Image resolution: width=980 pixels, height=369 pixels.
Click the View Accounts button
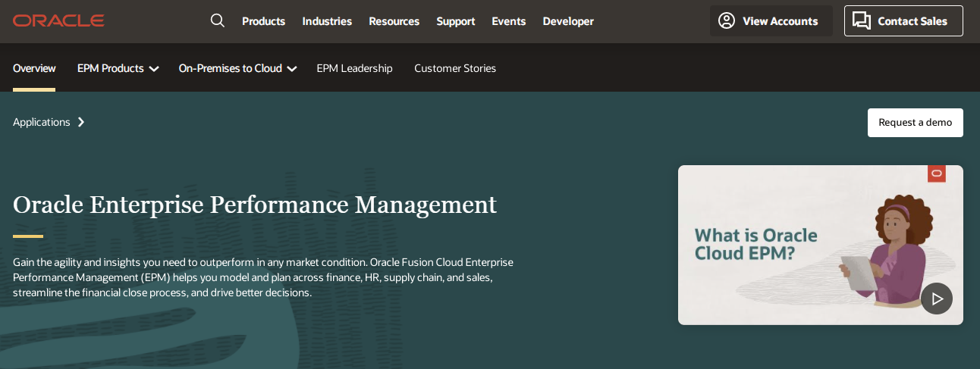(771, 21)
